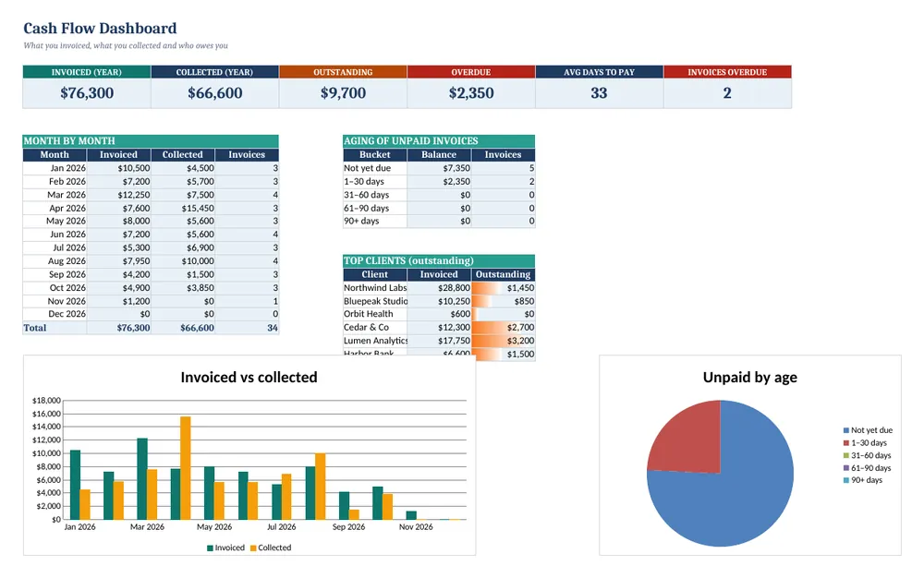
Task: Click the COLLECTED (YEAR) card header
Action: [x=214, y=72]
